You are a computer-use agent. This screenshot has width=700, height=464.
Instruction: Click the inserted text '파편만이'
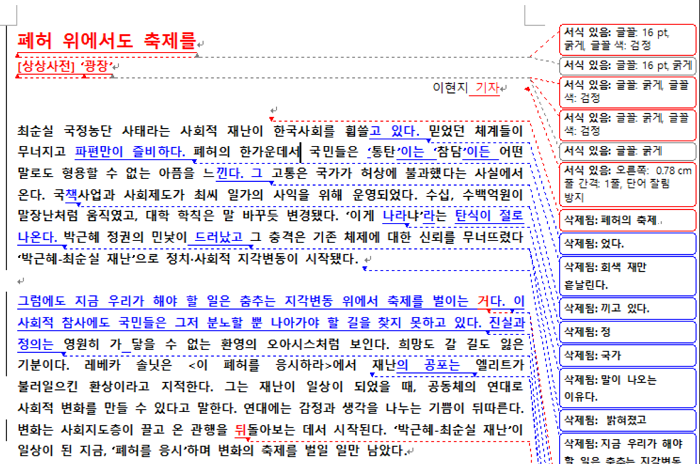click(x=99, y=151)
